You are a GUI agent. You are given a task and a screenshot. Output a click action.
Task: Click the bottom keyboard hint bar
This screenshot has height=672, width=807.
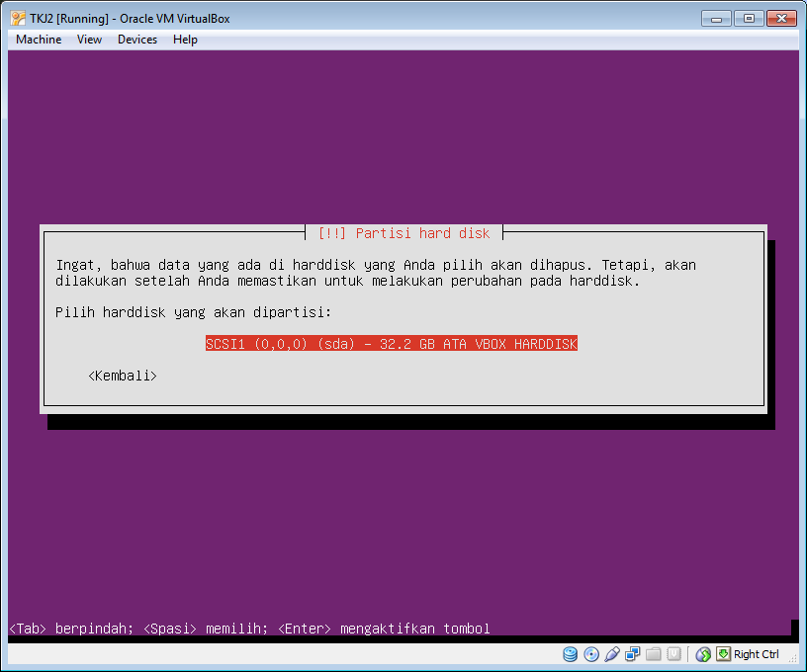247,629
